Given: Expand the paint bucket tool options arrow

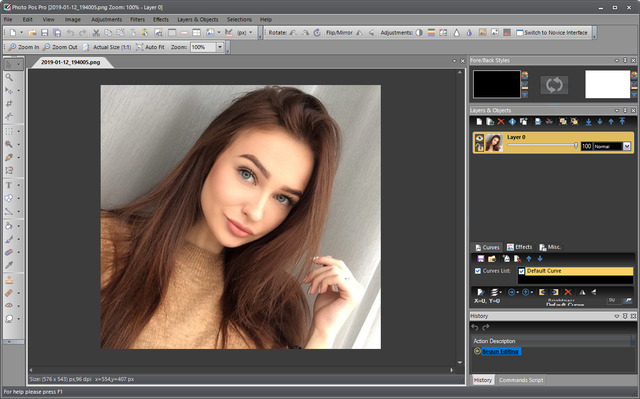Looking at the screenshot, I should [x=19, y=226].
